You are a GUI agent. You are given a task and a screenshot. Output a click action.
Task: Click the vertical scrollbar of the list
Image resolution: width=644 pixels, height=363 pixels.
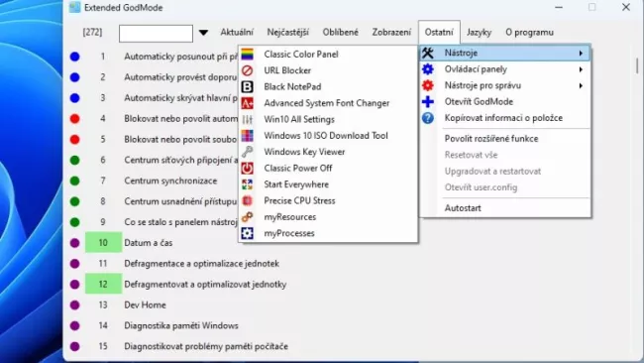click(x=637, y=65)
